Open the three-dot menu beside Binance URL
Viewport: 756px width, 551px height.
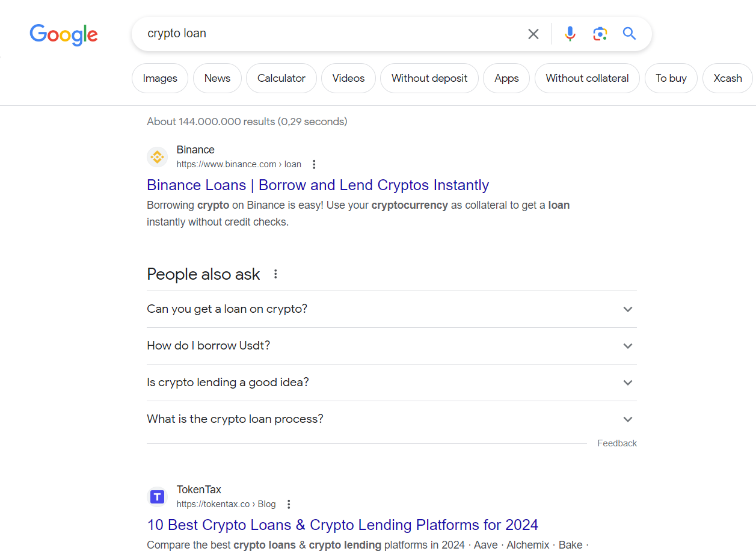tap(313, 164)
